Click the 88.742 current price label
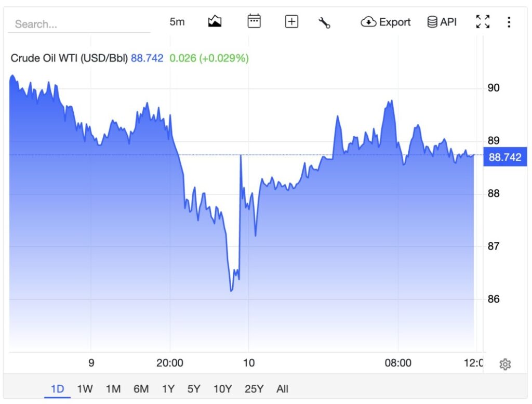The height and width of the screenshot is (404, 532). [x=505, y=157]
